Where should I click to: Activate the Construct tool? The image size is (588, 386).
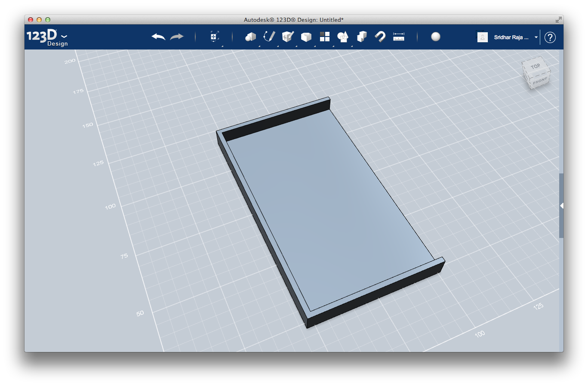tap(287, 37)
